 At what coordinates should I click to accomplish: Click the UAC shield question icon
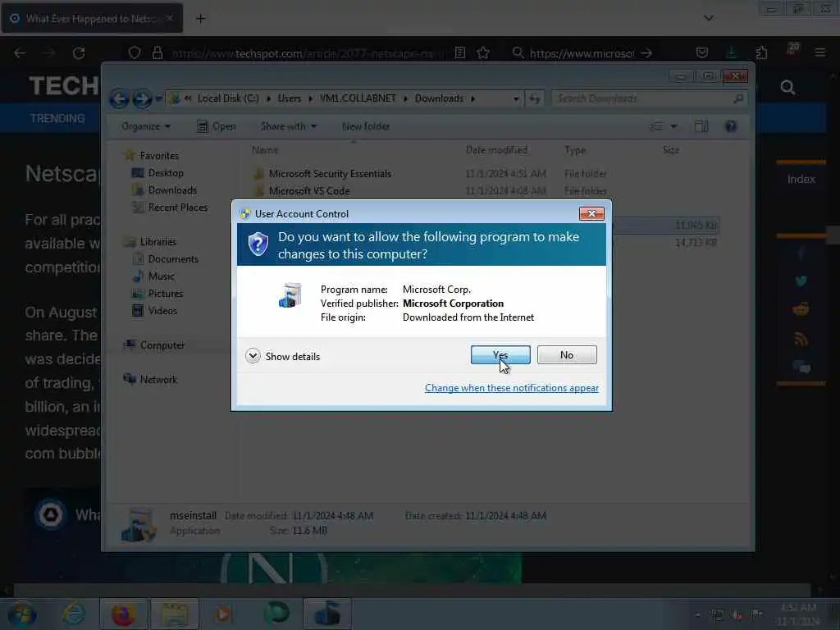tap(258, 244)
